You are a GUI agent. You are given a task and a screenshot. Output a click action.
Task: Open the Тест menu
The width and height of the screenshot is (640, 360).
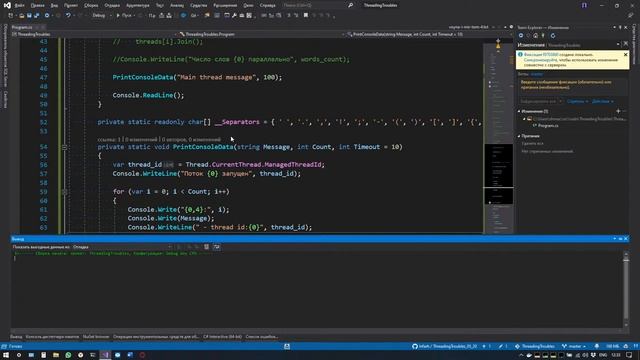coord(160,5)
